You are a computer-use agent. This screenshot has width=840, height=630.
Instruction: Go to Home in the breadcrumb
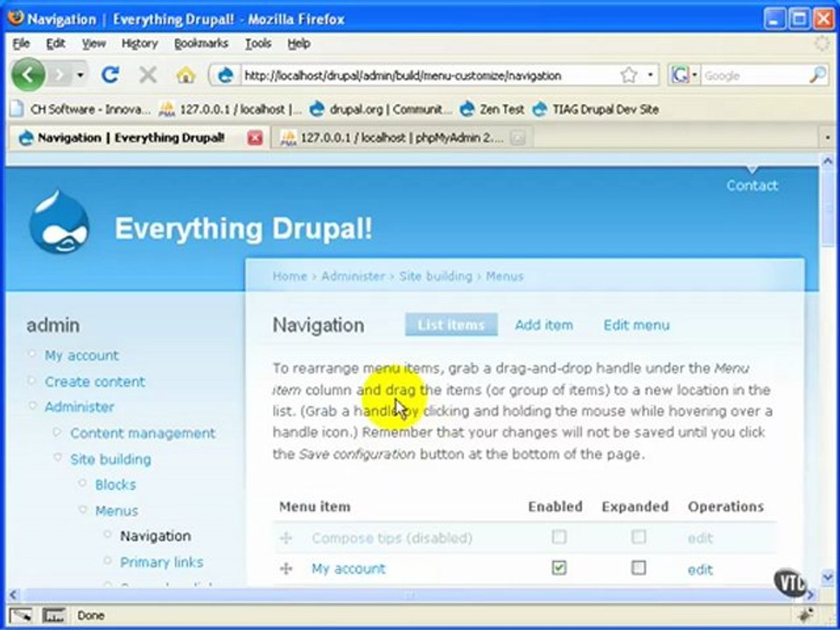290,276
